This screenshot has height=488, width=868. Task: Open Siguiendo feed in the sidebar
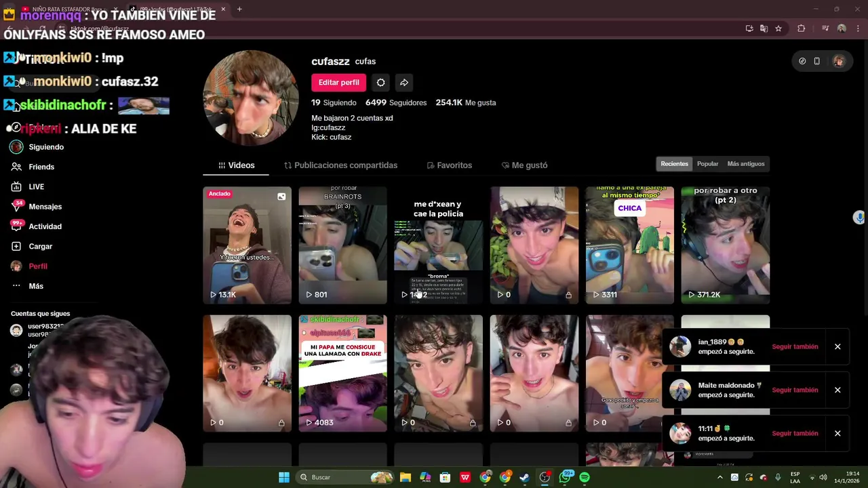click(x=37, y=147)
